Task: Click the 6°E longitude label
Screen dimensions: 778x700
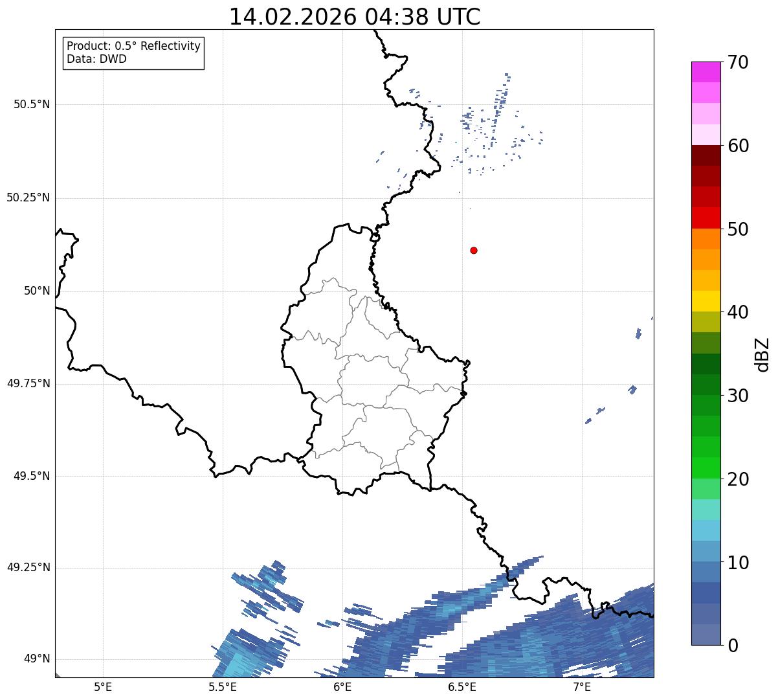Action: [342, 686]
